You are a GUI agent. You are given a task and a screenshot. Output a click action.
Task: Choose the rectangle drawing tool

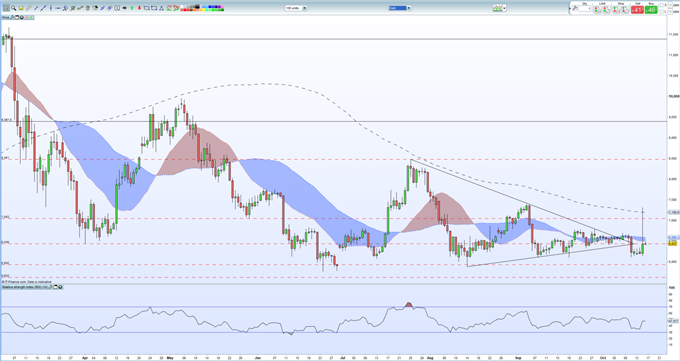[154, 8]
